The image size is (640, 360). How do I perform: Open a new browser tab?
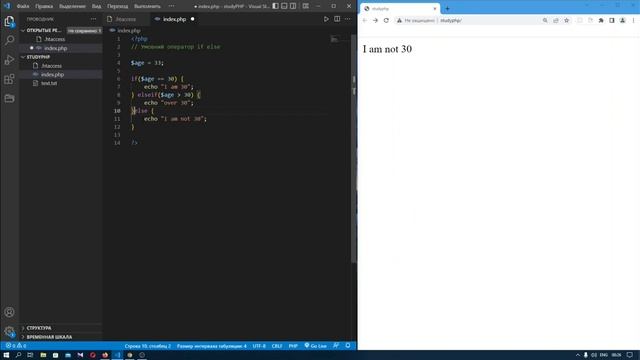click(x=447, y=9)
